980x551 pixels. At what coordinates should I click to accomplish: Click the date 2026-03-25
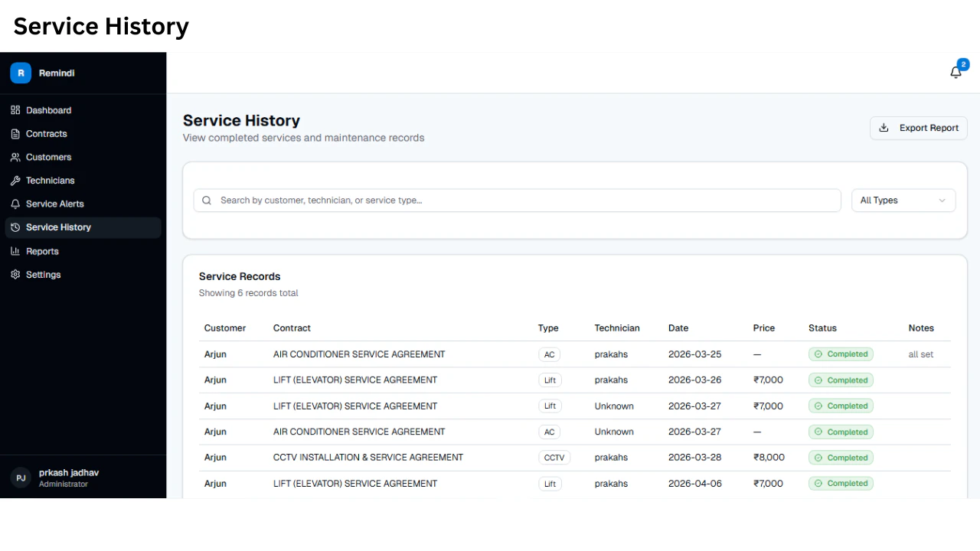694,354
